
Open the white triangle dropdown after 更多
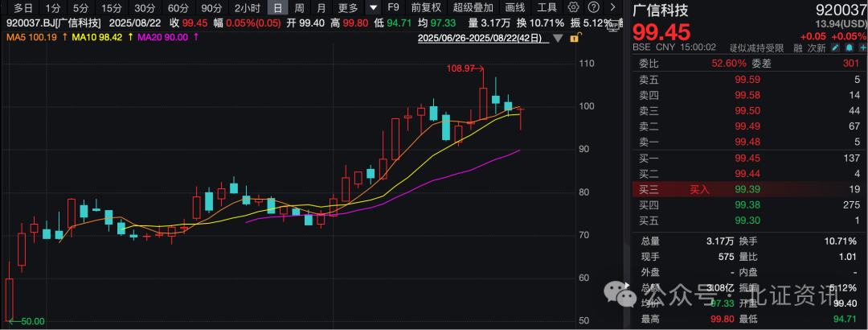coord(375,8)
